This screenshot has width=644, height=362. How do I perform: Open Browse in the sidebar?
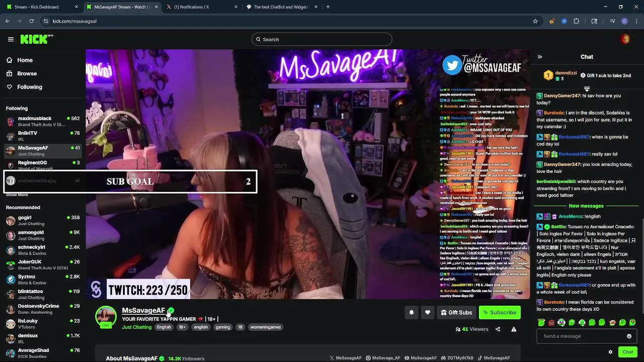22,73
